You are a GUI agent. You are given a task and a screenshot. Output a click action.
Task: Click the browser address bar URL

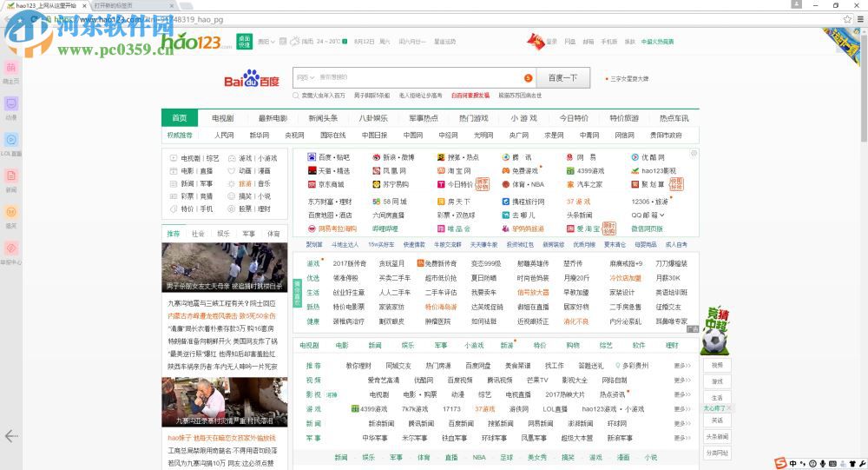138,19
